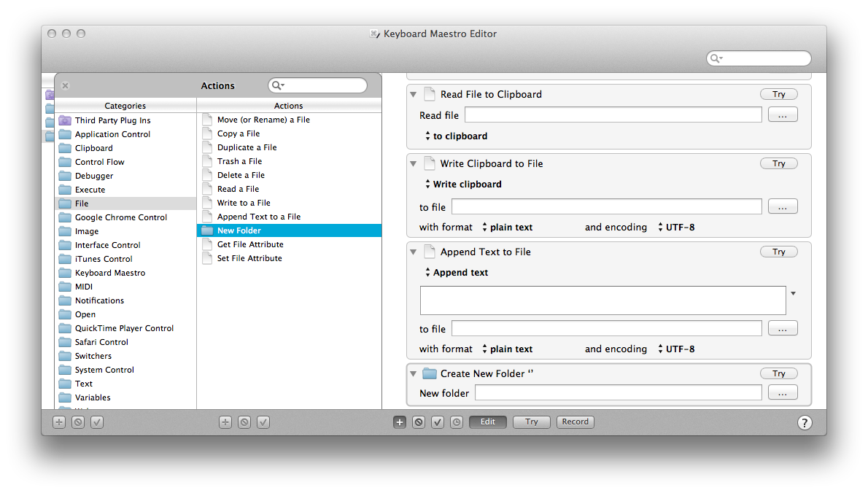The height and width of the screenshot is (493, 868).
Task: Choose 'Copy a File' action
Action: click(289, 133)
